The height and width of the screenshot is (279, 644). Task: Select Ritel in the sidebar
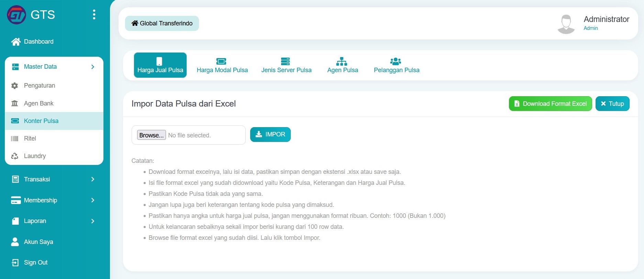click(54, 138)
